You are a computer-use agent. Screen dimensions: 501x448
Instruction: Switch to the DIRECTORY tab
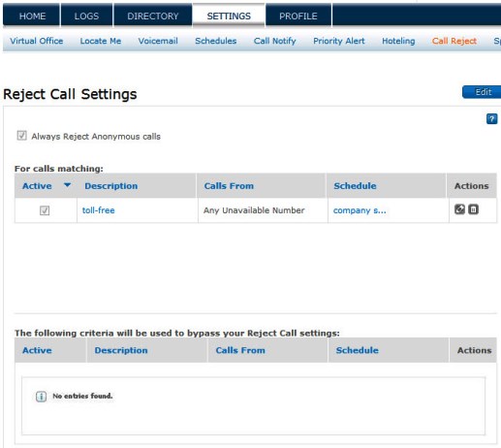pyautogui.click(x=153, y=16)
